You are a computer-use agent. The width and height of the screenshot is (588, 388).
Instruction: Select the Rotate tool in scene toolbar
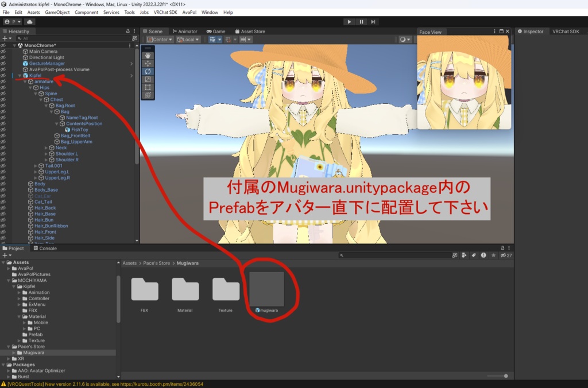point(148,71)
